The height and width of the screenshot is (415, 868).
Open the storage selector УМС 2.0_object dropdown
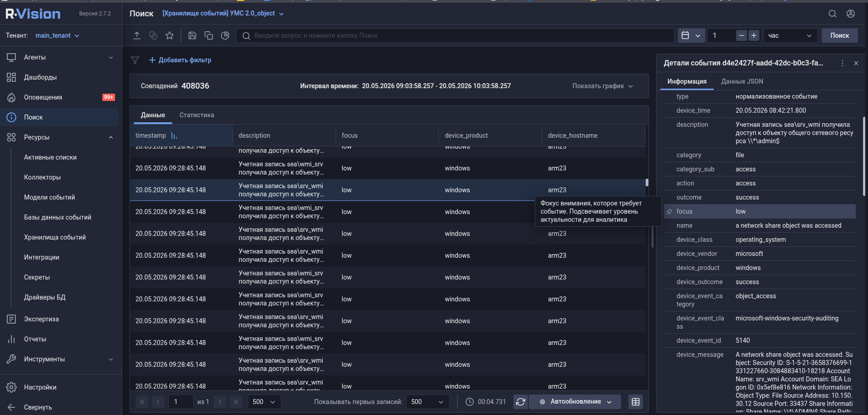point(223,14)
